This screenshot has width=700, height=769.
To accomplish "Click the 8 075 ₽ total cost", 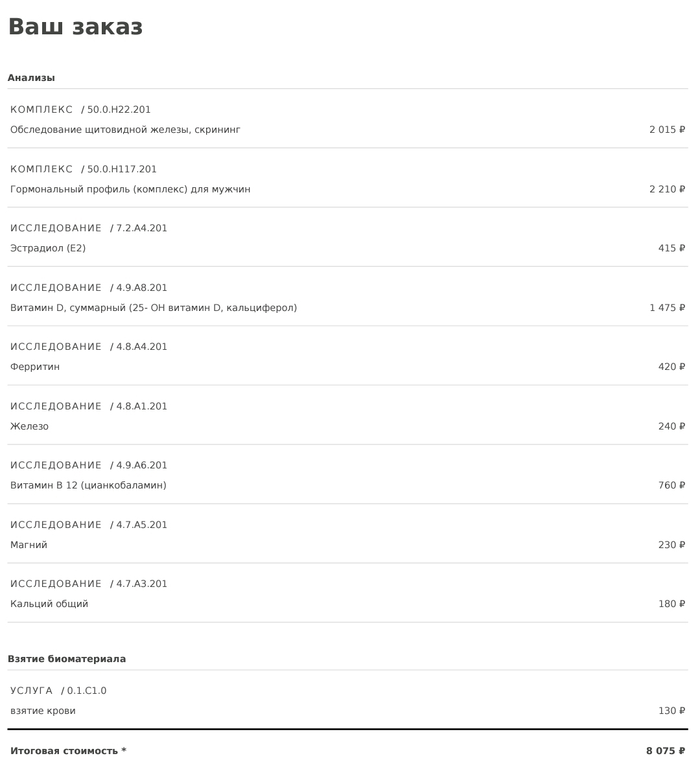I will pos(665,751).
